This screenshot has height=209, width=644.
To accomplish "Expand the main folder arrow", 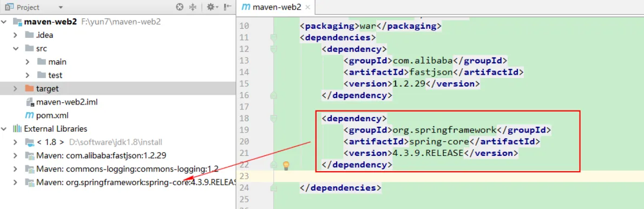I will click(x=28, y=62).
